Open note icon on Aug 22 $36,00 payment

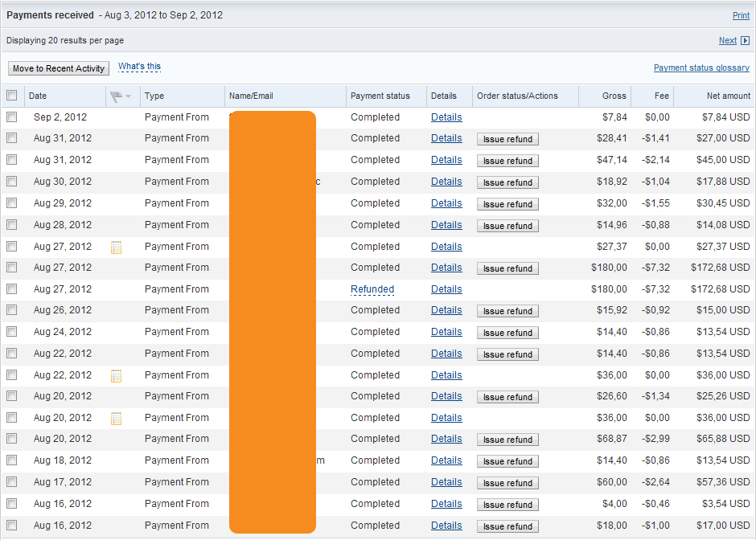117,375
